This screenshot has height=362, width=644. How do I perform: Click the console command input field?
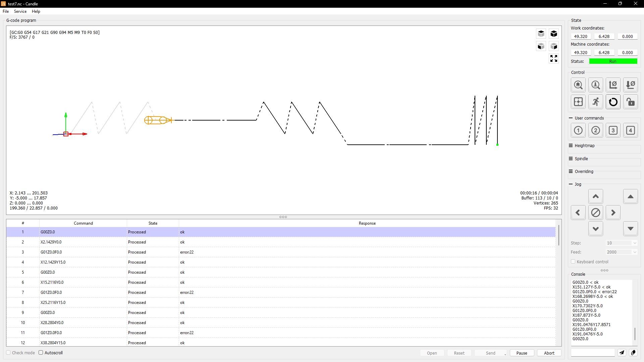tap(593, 353)
